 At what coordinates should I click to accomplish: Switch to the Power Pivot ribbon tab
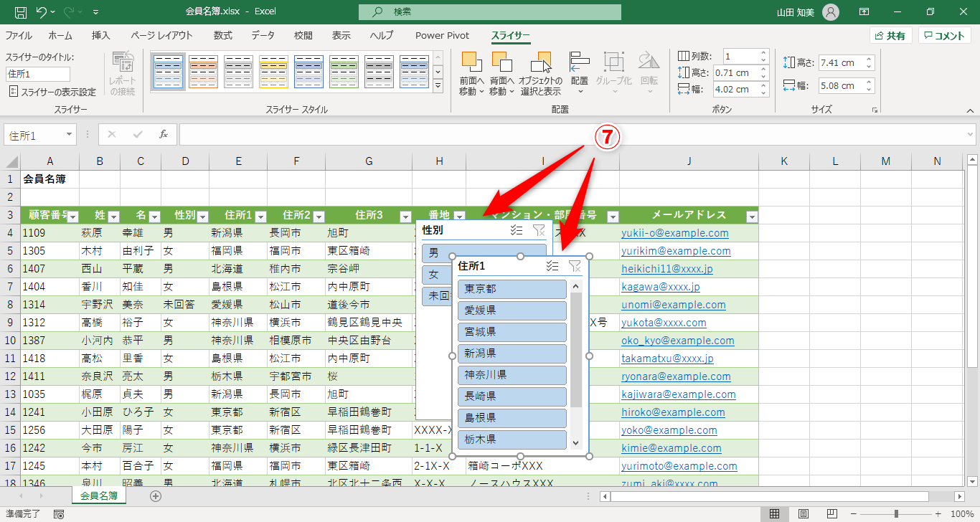pyautogui.click(x=442, y=35)
